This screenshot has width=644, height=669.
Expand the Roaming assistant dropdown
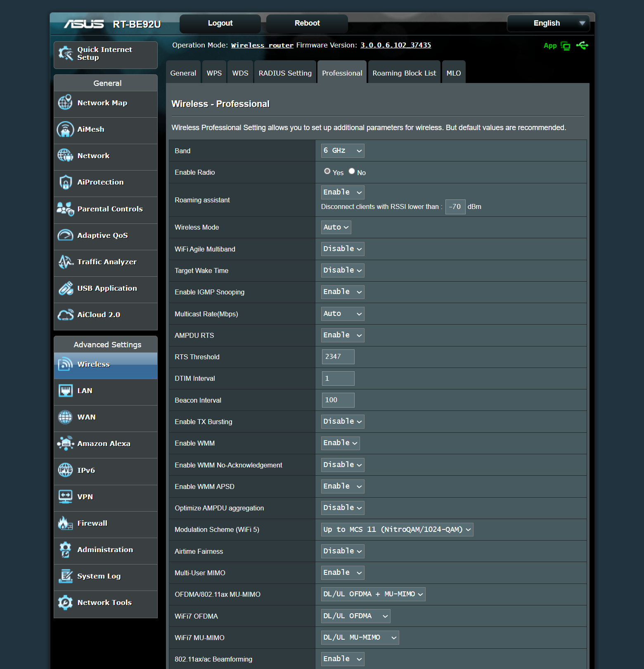click(343, 192)
